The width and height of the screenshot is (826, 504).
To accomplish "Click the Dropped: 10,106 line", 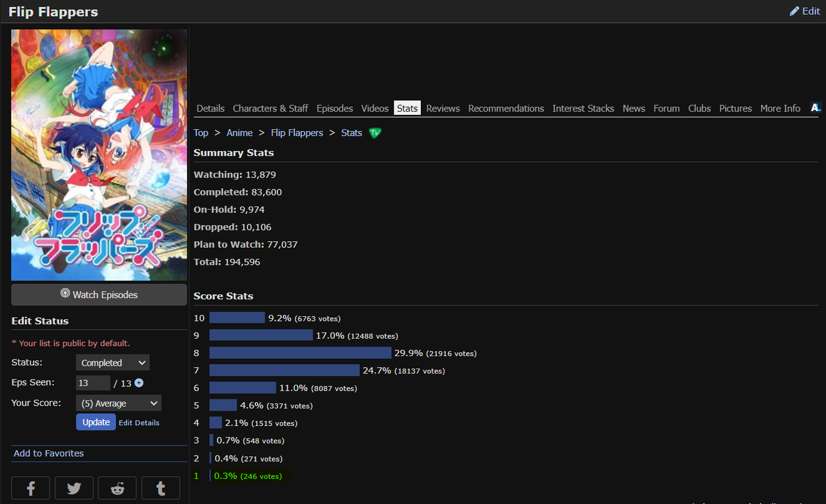I will (x=232, y=227).
